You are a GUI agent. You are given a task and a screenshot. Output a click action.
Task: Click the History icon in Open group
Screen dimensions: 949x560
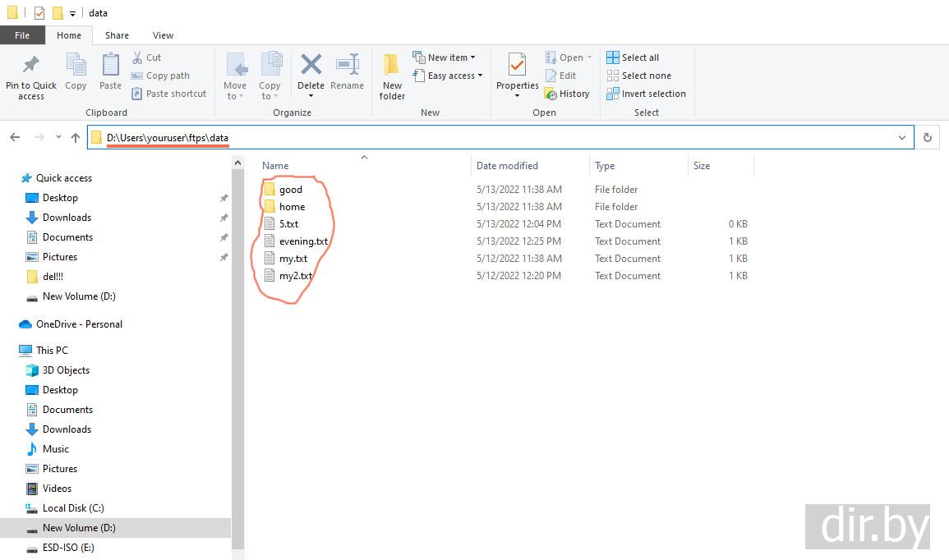tap(551, 94)
